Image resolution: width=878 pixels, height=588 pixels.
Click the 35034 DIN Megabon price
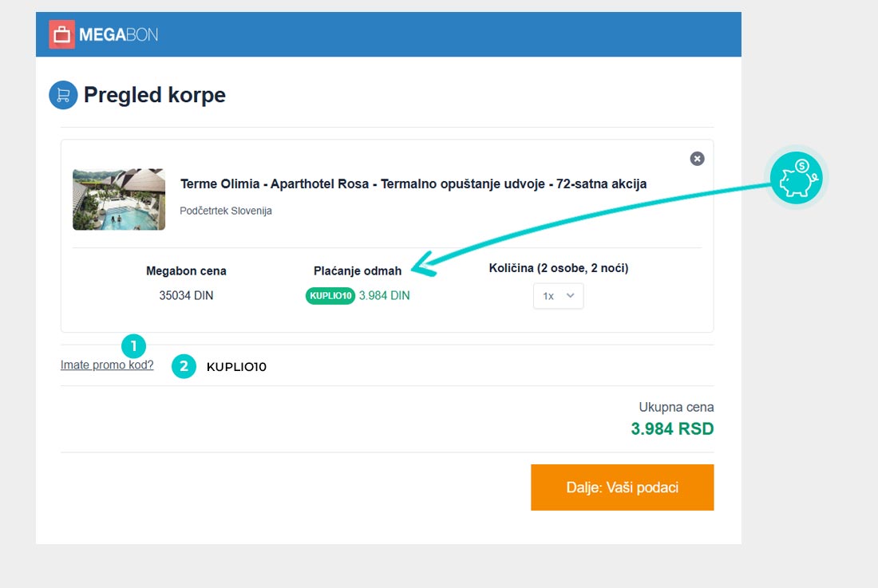(186, 295)
